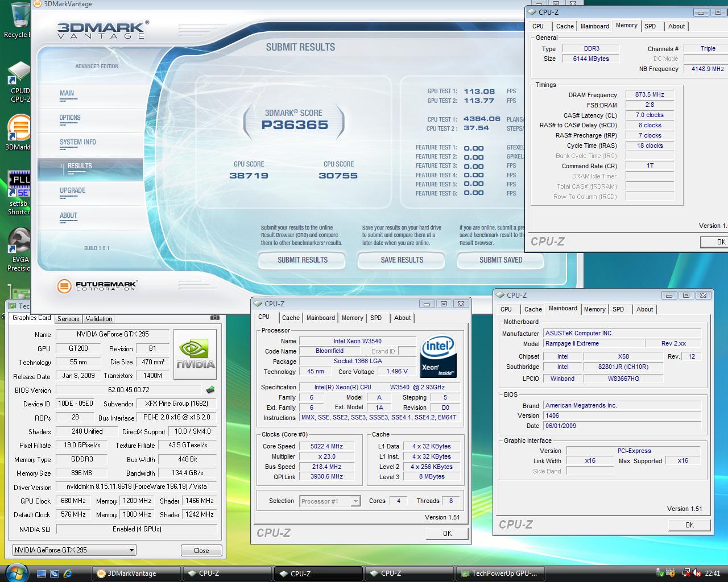Open SYSTEM INFO in 3DMark sidebar

[x=77, y=142]
